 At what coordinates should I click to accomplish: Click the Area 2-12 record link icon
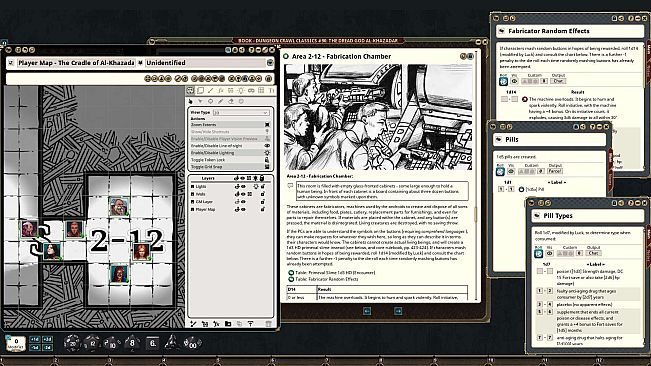(x=286, y=56)
